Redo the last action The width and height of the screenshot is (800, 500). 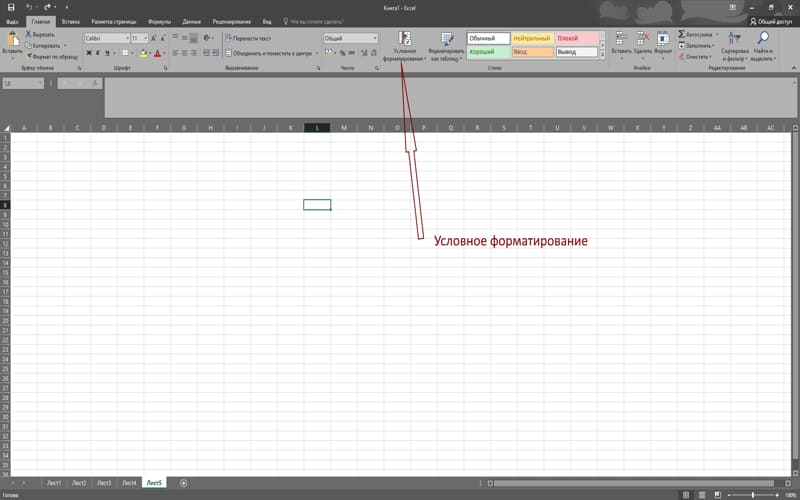[47, 7]
